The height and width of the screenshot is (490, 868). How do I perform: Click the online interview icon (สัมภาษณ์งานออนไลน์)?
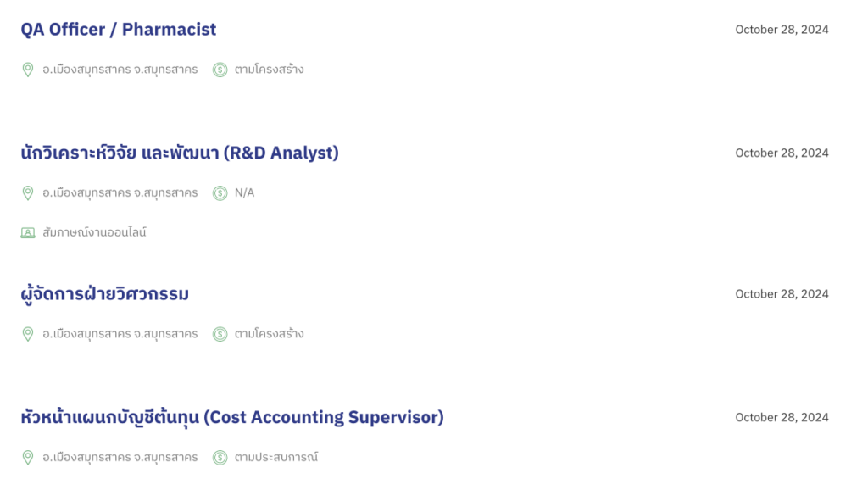point(28,232)
